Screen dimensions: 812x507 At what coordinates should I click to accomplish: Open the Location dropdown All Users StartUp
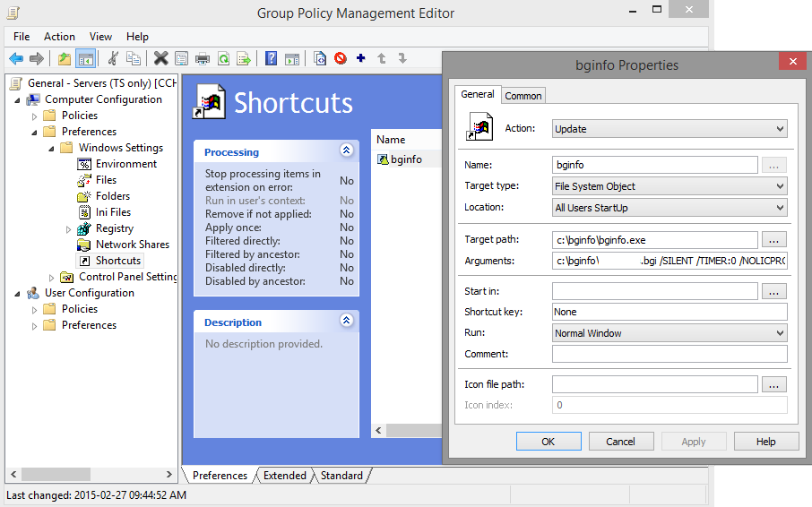[669, 208]
